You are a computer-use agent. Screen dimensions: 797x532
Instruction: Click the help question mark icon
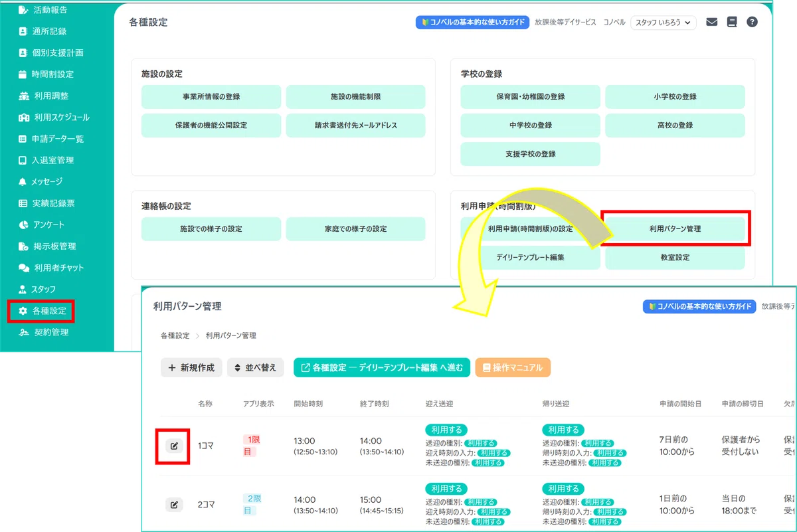[x=752, y=22]
